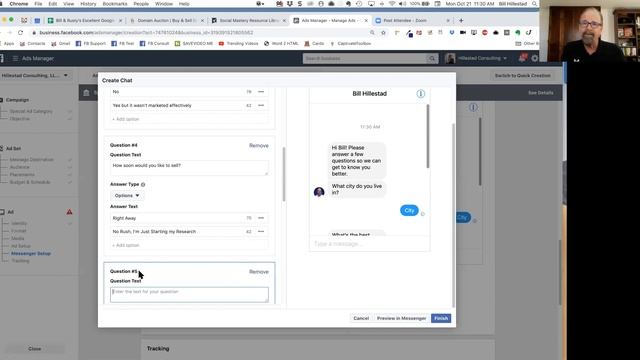Click Preview in Messenger

401,318
